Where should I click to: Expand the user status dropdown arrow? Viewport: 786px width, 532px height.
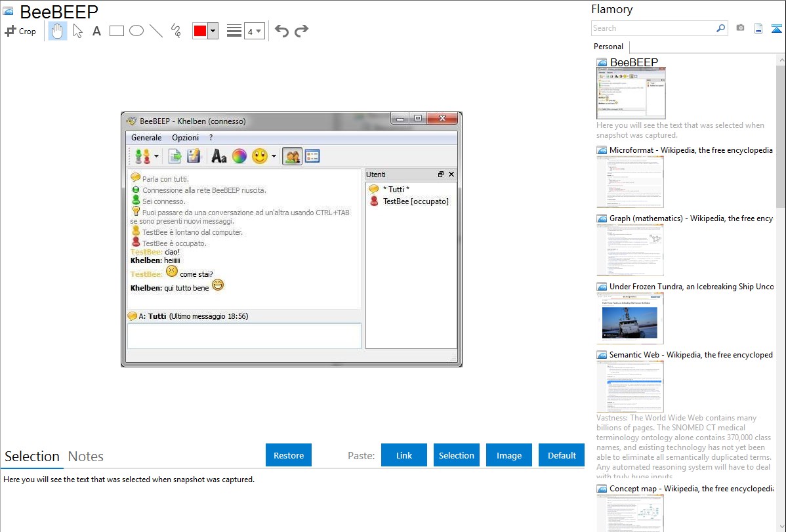[156, 156]
